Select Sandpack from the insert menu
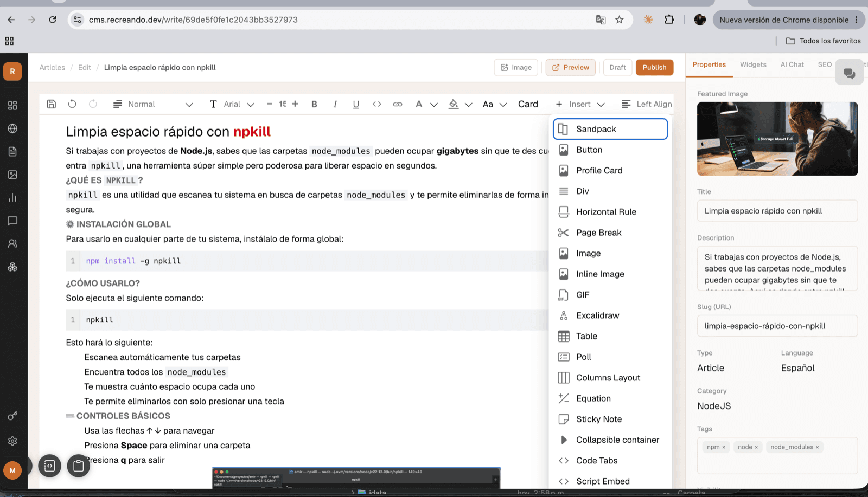Viewport: 868px width, 497px height. pyautogui.click(x=610, y=129)
